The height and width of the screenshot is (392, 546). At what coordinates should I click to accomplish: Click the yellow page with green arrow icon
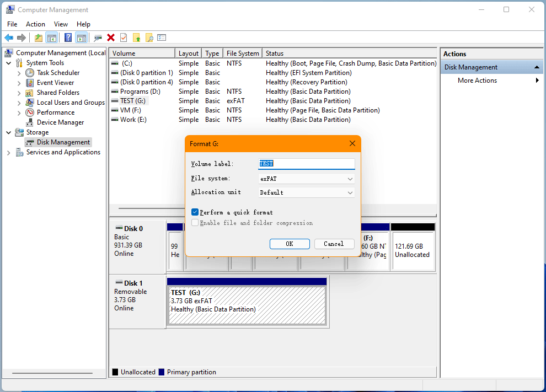click(x=137, y=37)
